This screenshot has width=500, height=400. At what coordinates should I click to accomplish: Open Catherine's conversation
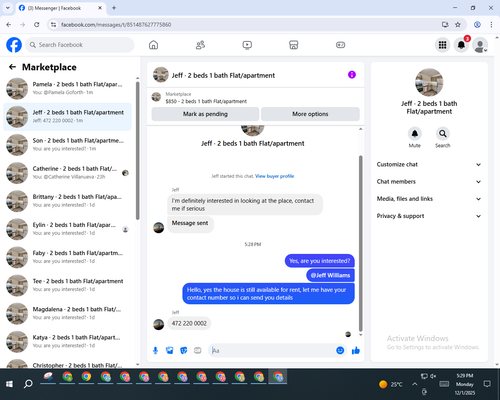(x=67, y=173)
